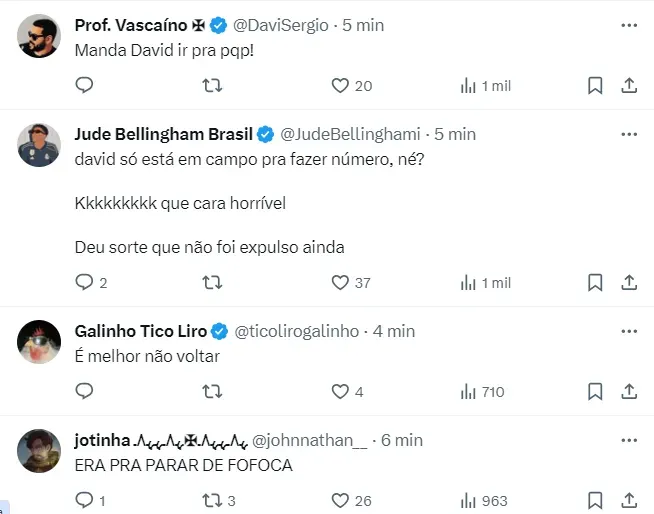Reply to Jude Bellingham Brasil's tweet
The height and width of the screenshot is (514, 654).
click(84, 283)
